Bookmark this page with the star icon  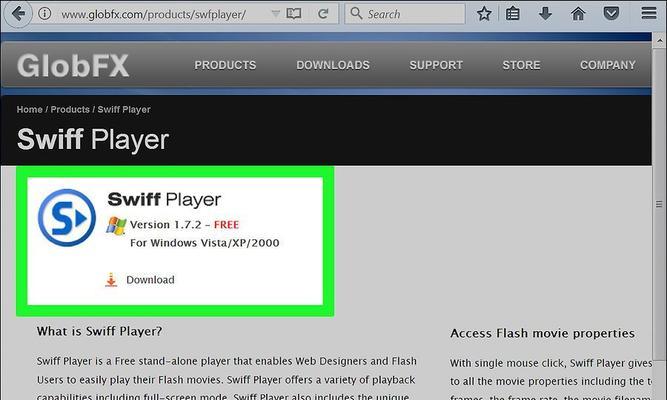(x=484, y=14)
